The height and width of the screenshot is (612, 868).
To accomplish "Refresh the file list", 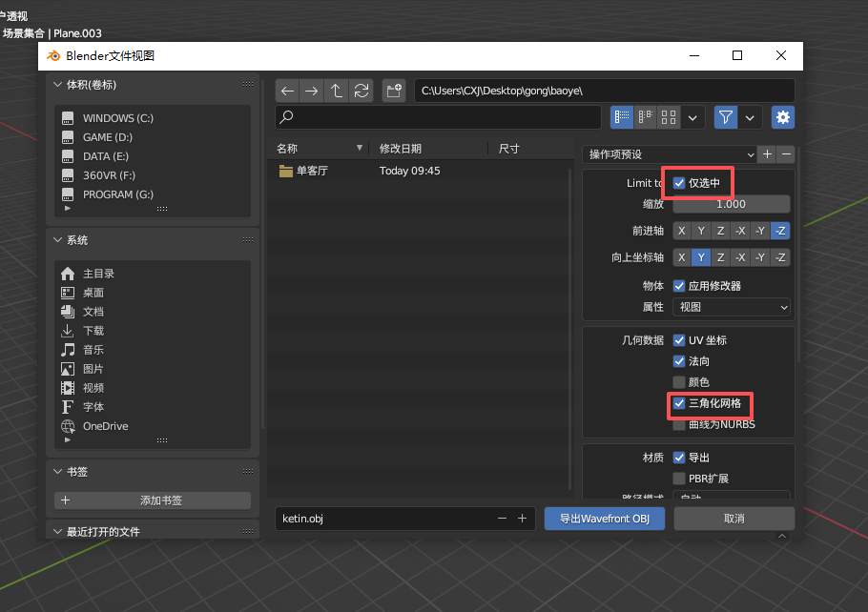I will click(361, 91).
